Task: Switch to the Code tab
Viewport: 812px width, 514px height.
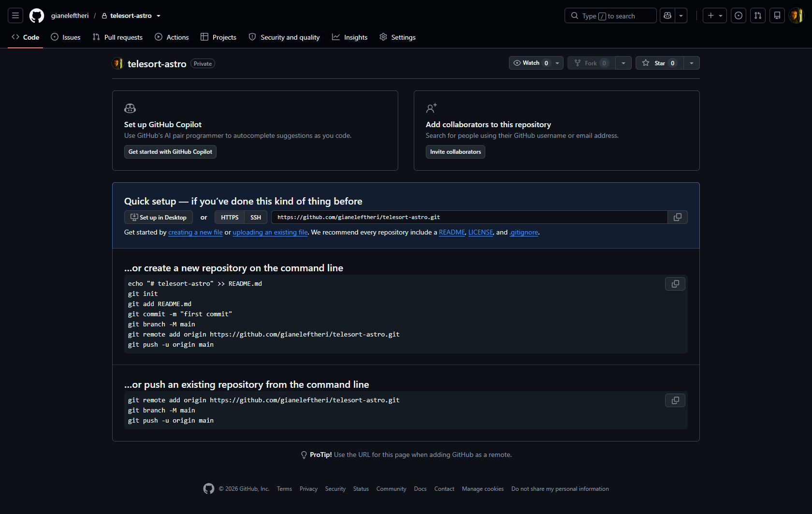Action: coord(26,37)
